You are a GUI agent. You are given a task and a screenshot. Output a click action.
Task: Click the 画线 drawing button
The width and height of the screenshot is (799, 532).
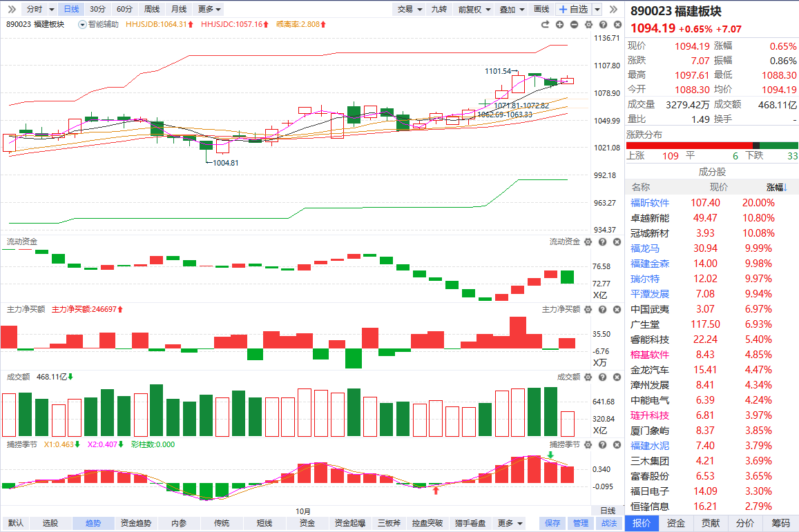pos(541,9)
